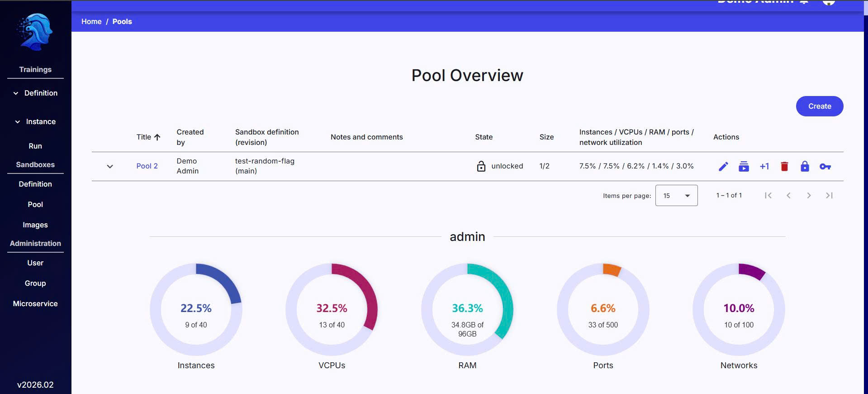Click the key icon for Pool 2 SSH access
Screen dimensions: 868x394
coord(825,167)
